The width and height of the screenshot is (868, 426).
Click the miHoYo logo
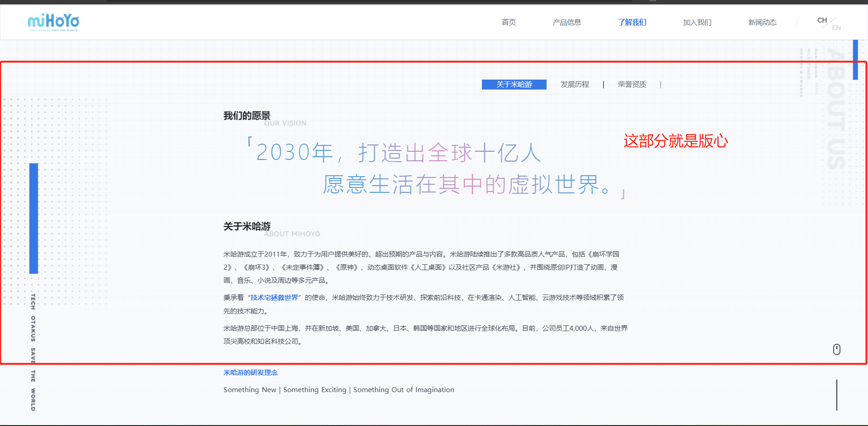click(x=53, y=22)
